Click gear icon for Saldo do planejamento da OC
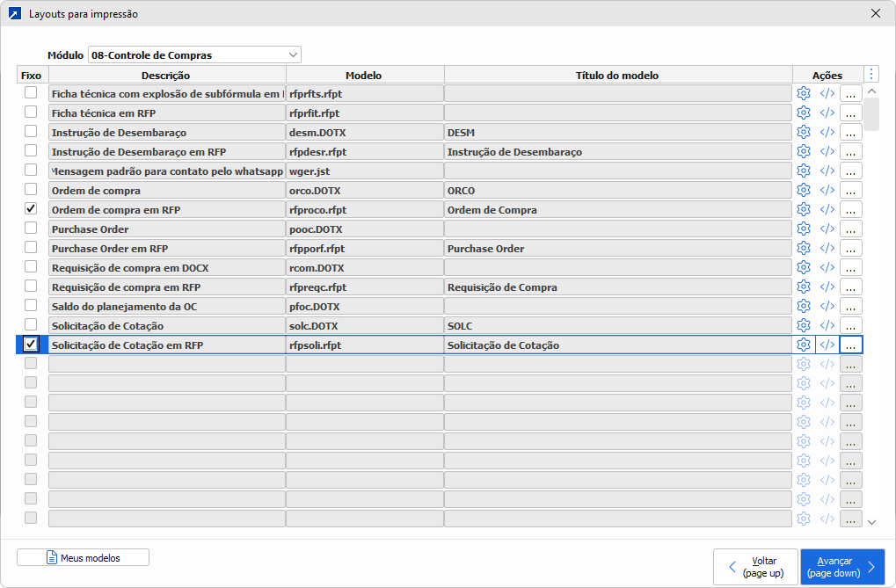896x588 pixels. 803,306
